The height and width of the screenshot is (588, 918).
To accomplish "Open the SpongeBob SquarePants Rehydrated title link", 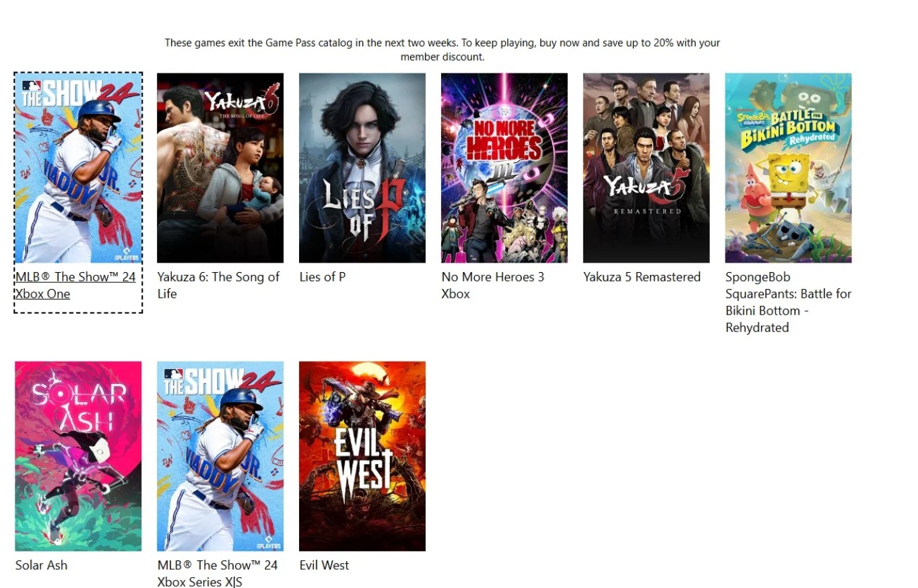I will click(789, 302).
